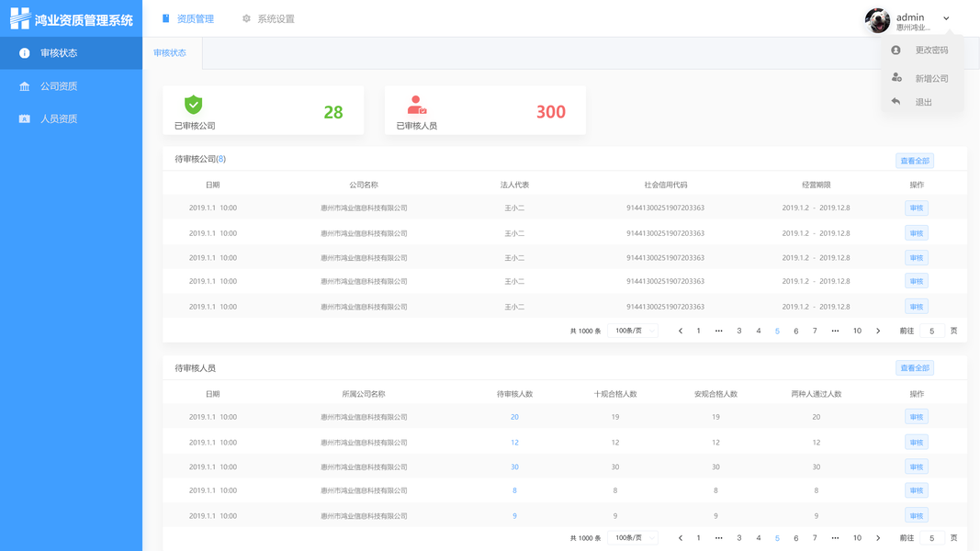Viewport: 980px width, 551px height.
Task: Click the admin profile avatar
Action: coord(877,20)
